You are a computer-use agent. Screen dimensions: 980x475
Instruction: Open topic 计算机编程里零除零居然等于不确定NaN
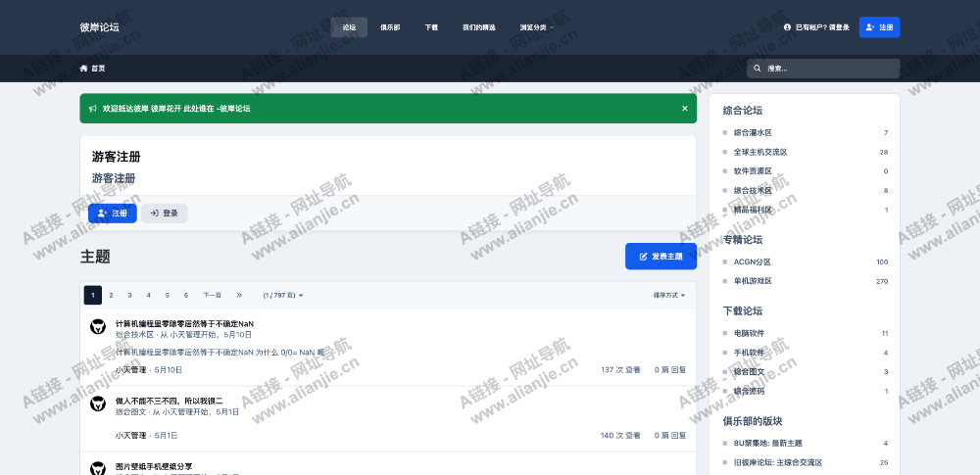184,323
